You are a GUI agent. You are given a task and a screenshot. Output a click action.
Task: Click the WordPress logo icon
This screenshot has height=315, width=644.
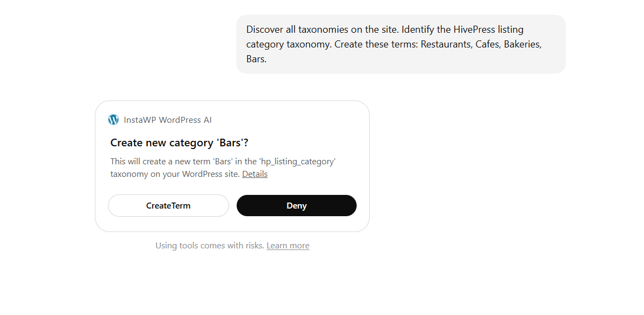point(113,120)
